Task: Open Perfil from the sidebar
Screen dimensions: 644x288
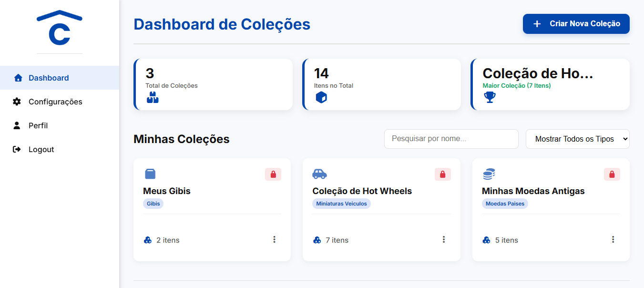Action: click(38, 125)
